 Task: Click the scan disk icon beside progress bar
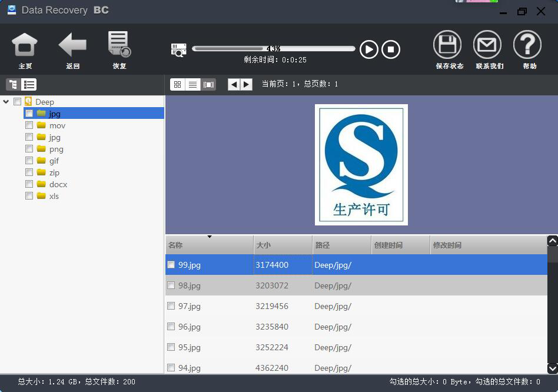179,50
